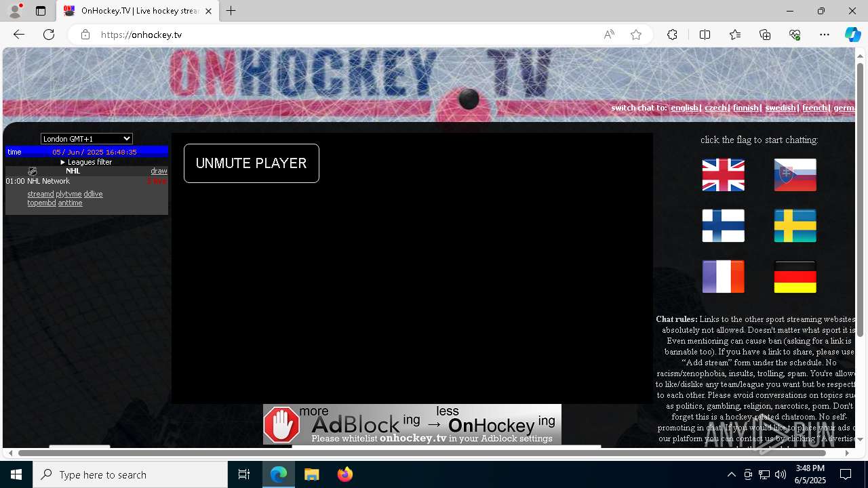Launch File Explorer from taskbar

point(311,474)
